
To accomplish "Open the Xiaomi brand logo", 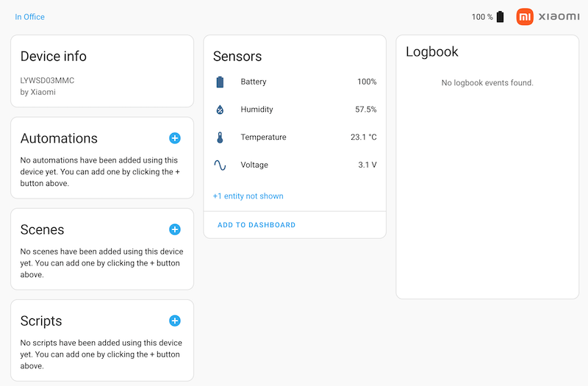I will 548,17.
